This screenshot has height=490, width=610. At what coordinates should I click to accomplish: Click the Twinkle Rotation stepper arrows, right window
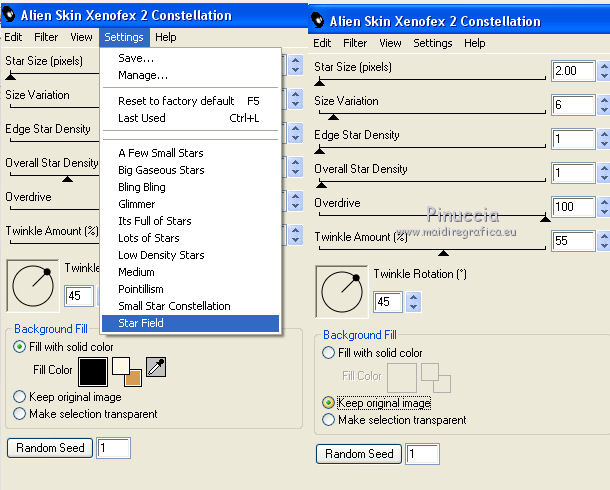coord(414,302)
